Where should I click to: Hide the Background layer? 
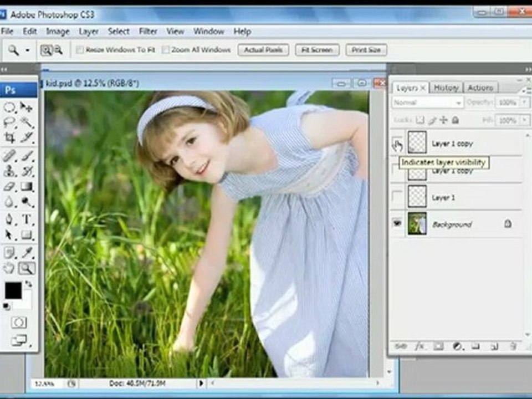tap(397, 223)
